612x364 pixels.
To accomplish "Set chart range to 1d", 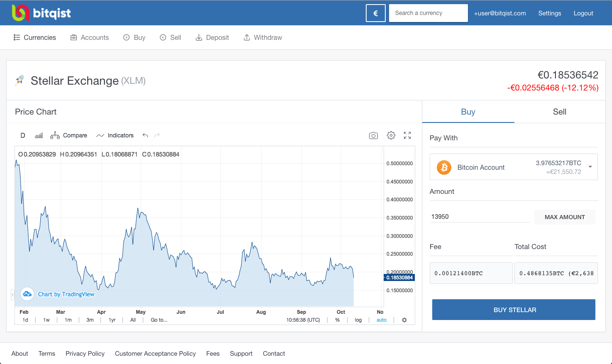I will pyautogui.click(x=25, y=320).
